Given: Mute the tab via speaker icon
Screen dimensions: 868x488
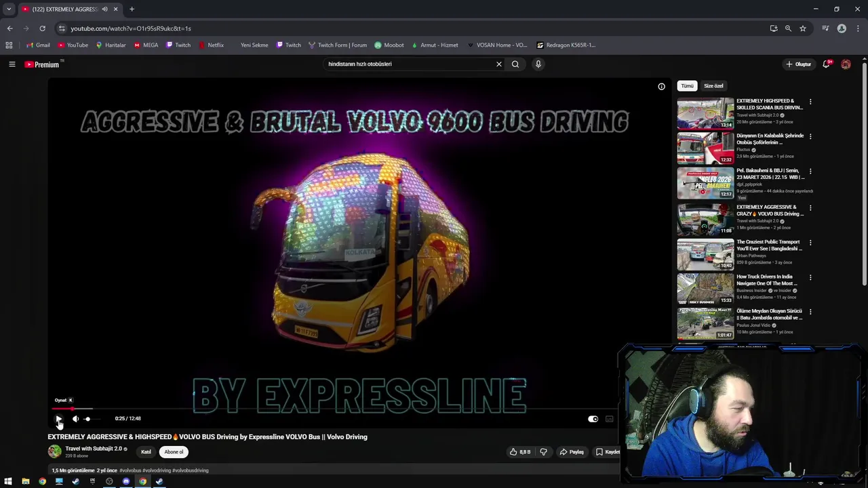Looking at the screenshot, I should (x=104, y=9).
